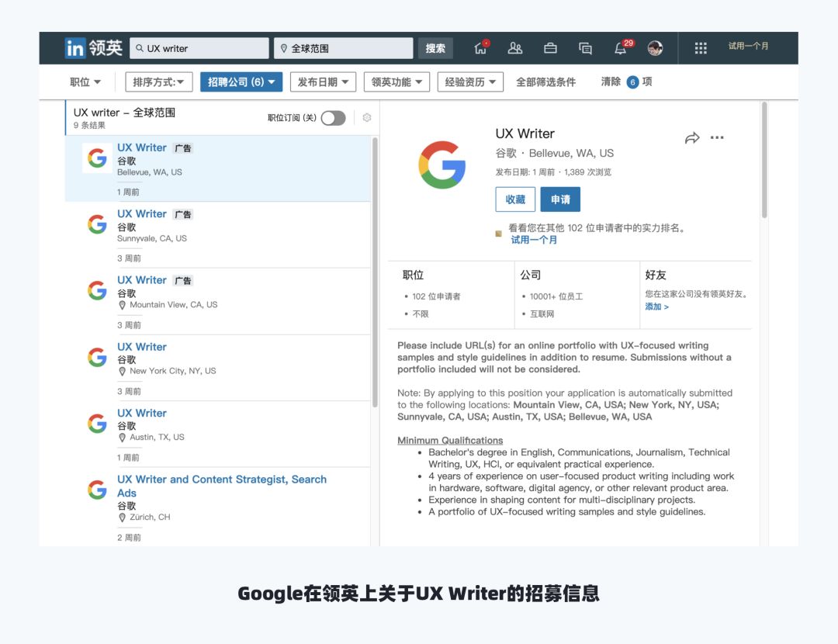Click 试用一个月 link under applicant ranking

click(x=534, y=240)
